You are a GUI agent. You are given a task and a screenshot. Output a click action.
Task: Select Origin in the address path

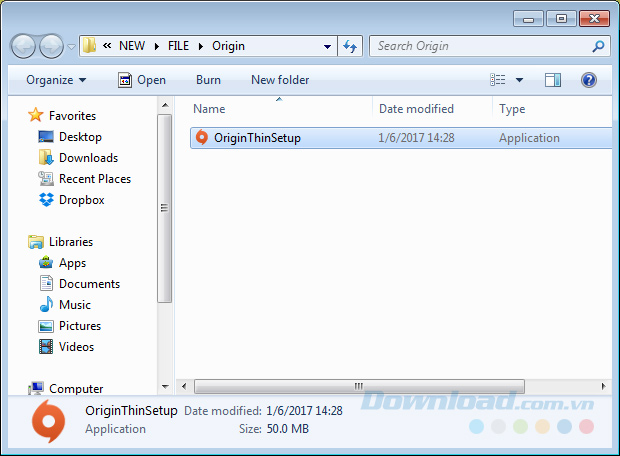pos(229,46)
